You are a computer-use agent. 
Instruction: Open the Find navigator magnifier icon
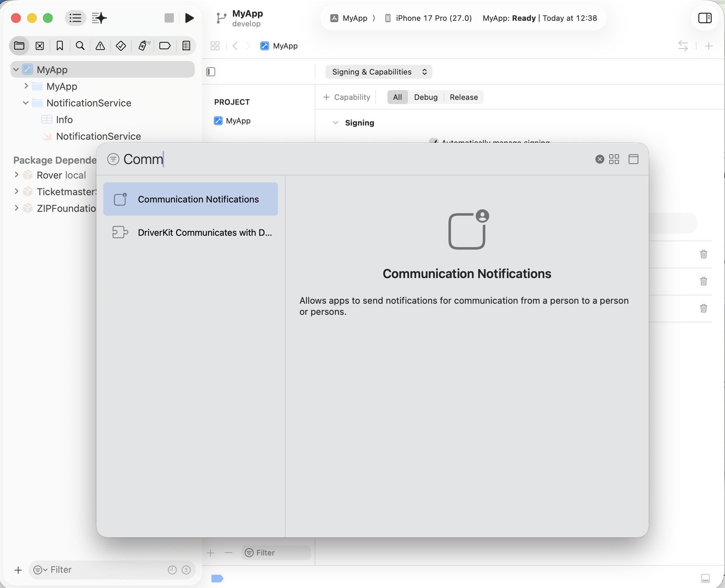tap(80, 46)
